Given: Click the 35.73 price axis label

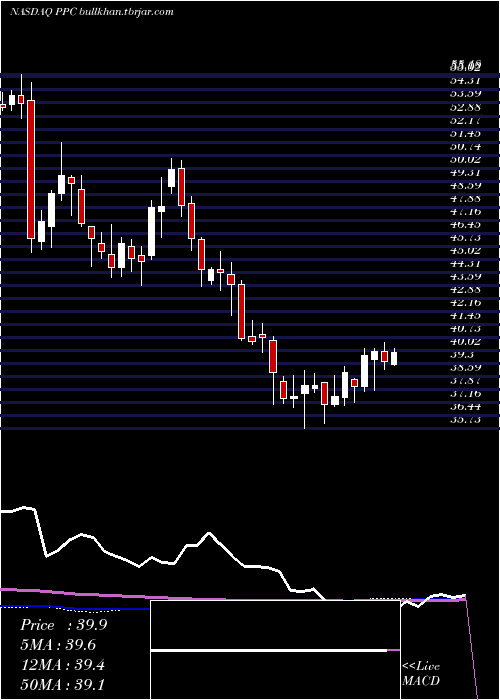Looking at the screenshot, I should (x=465, y=420).
